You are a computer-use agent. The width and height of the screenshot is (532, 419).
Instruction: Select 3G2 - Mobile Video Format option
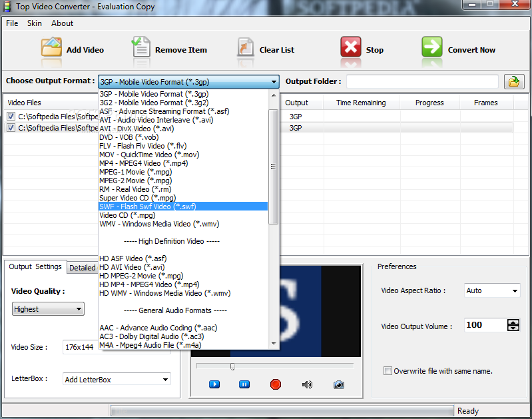click(183, 103)
